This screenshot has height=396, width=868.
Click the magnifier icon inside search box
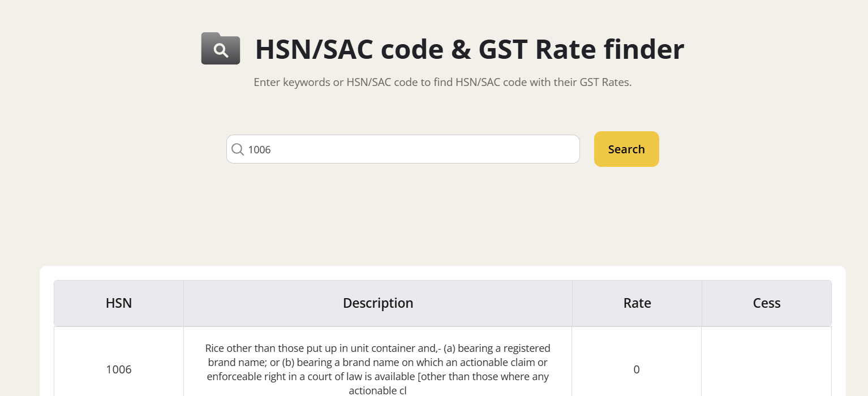point(238,149)
